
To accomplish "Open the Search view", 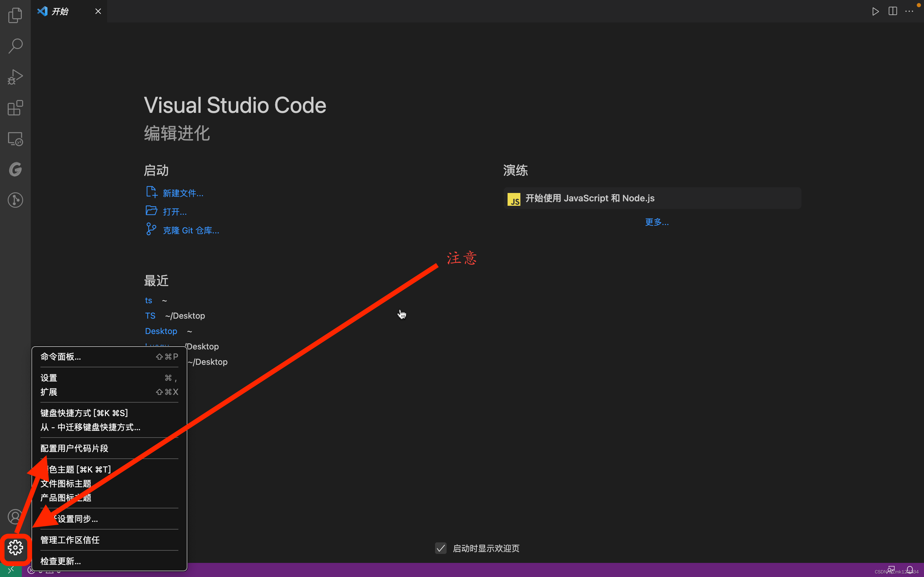I will tap(15, 46).
